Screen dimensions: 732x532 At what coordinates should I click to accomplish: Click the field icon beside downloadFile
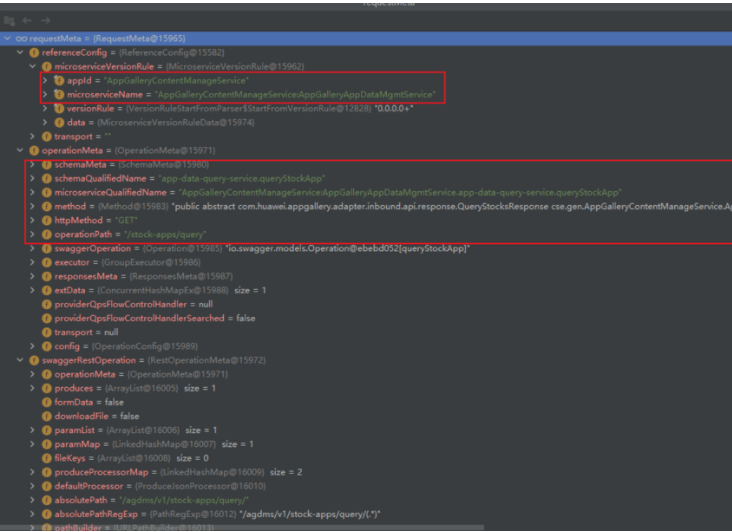coord(47,416)
